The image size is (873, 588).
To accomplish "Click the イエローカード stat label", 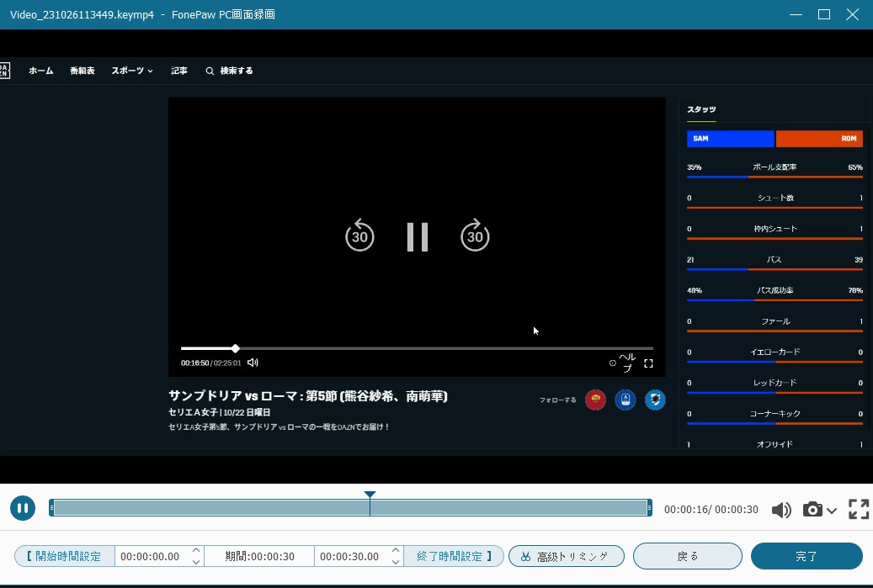I will [x=775, y=352].
